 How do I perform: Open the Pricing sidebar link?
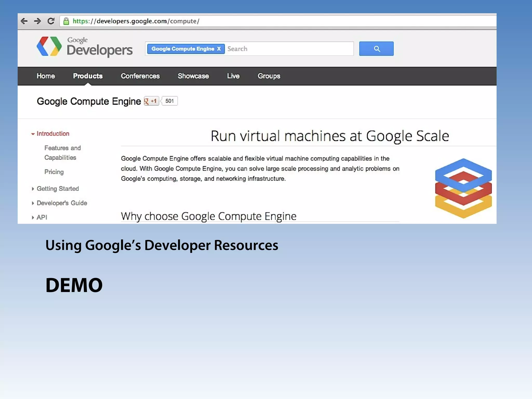coord(54,172)
